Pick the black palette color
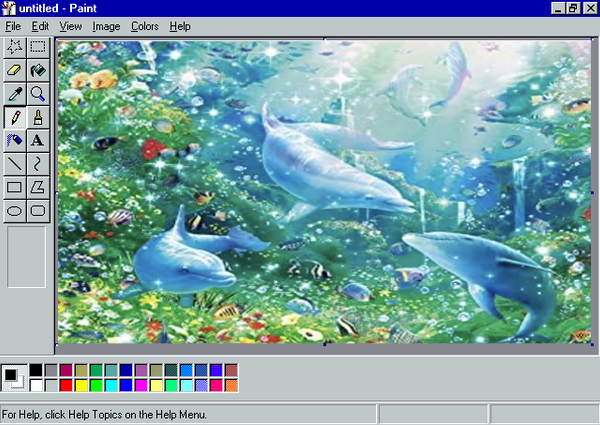Screen dimensions: 600x425 click(36, 370)
